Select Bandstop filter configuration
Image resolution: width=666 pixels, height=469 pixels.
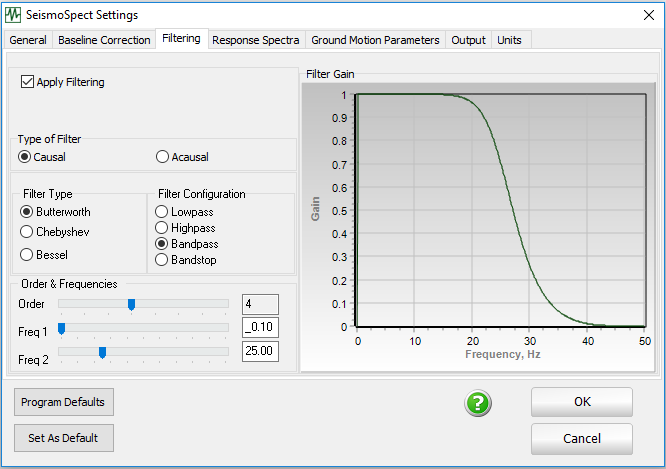click(162, 260)
